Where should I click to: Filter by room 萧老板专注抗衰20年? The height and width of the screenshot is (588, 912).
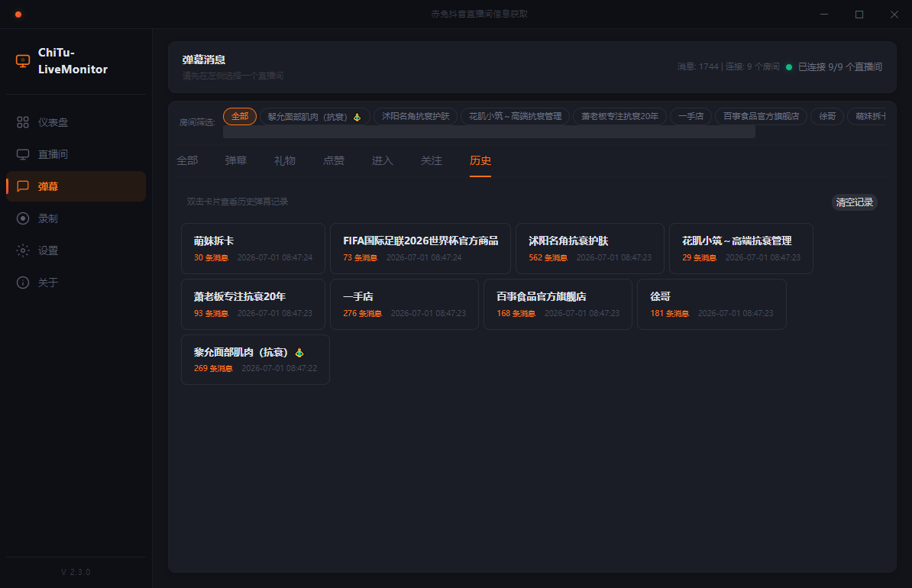(x=620, y=116)
